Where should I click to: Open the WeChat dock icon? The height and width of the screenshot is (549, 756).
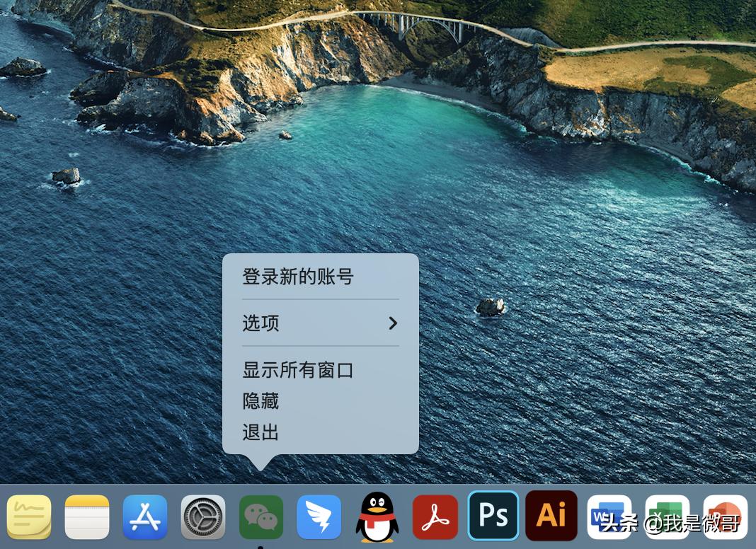pos(260,516)
